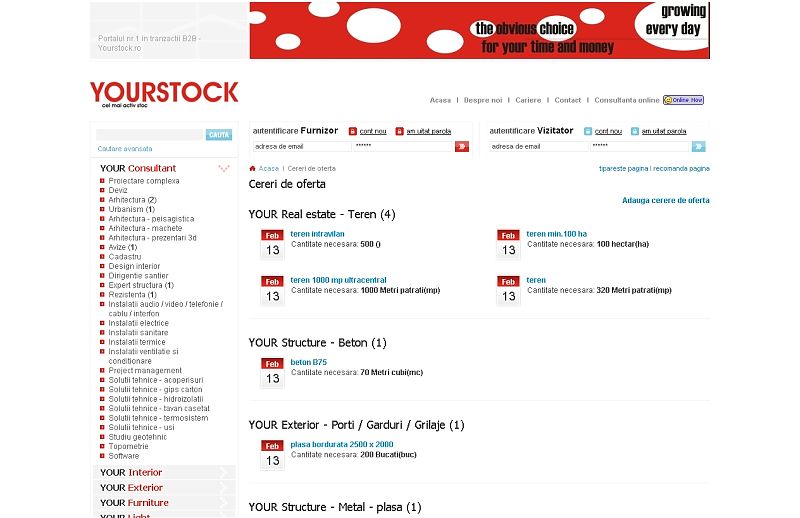Click the red Furnizor login arrow button
This screenshot has height=518, width=800.
tap(462, 147)
